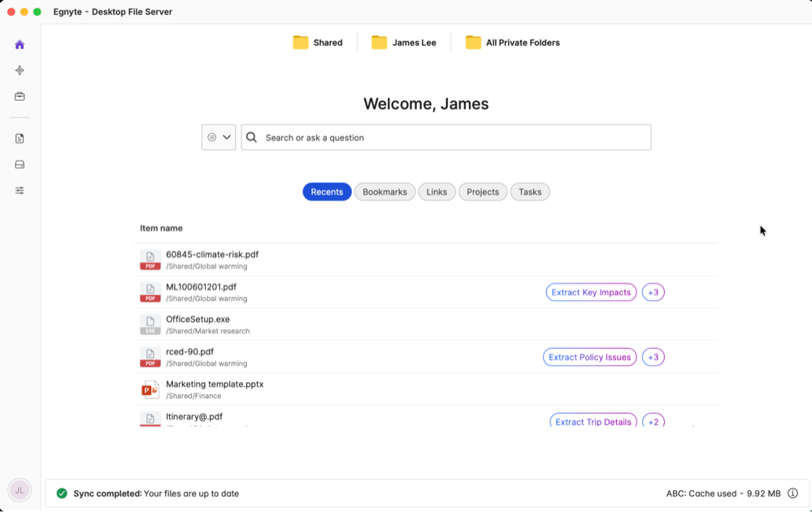The image size is (812, 512).
Task: Open file rced-90.pdf
Action: [189, 352]
